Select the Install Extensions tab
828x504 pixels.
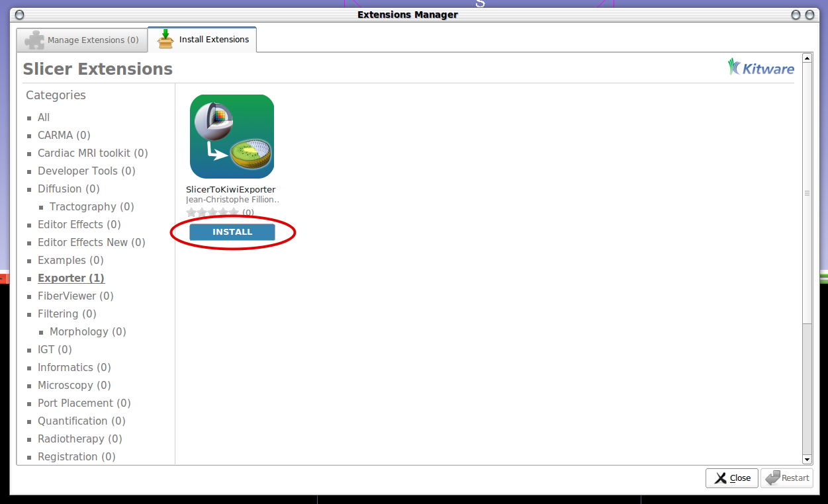203,40
